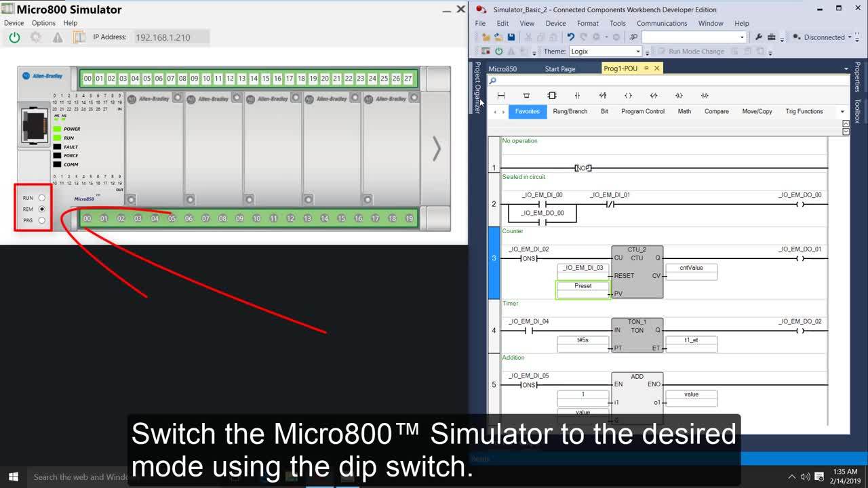Viewport: 868px width, 488px height.
Task: Click the green power icon in Micro800 Simulator
Action: tap(14, 38)
